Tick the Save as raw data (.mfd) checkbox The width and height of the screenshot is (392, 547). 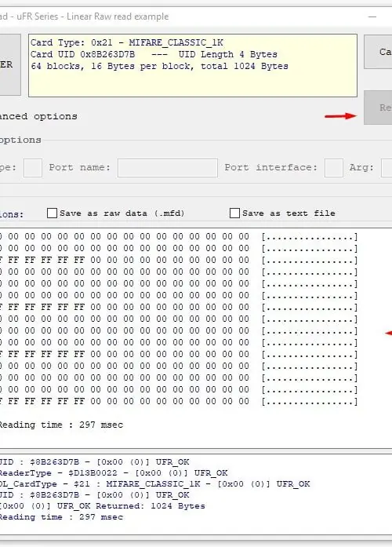[x=52, y=213]
